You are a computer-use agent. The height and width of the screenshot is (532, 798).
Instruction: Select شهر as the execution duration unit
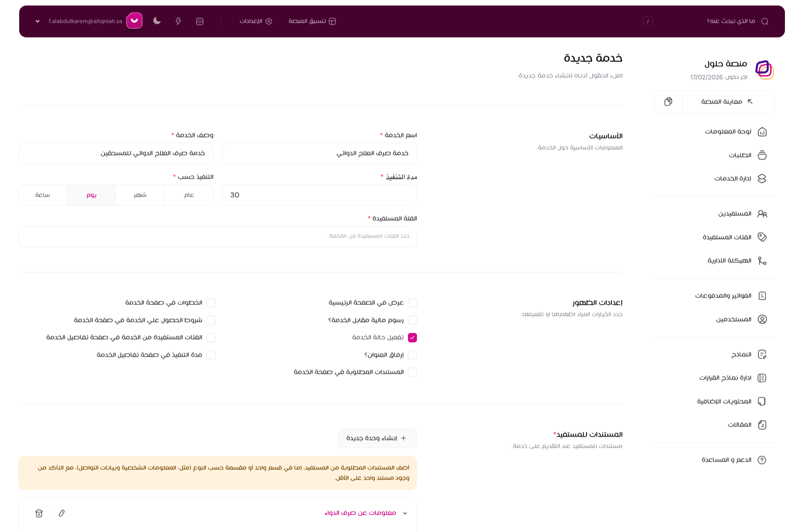pyautogui.click(x=140, y=195)
